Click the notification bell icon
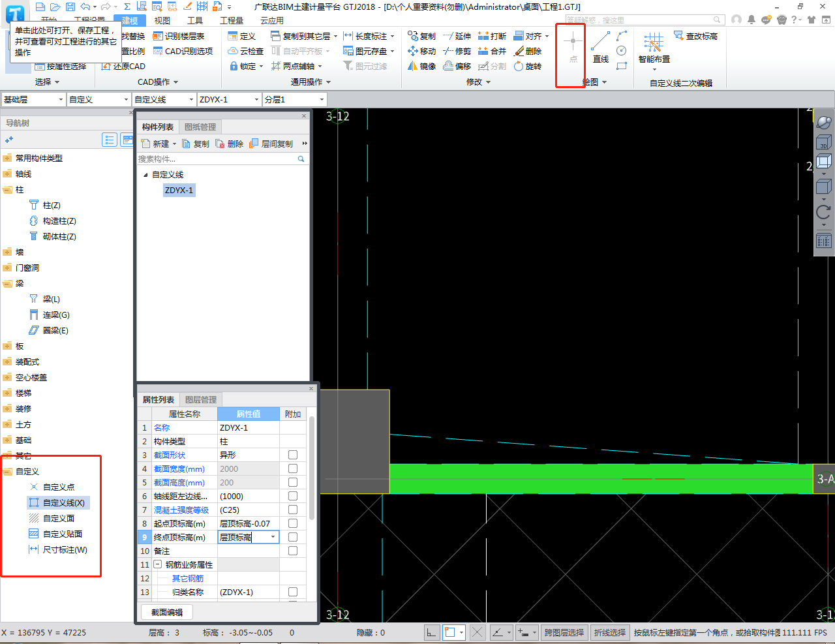The height and width of the screenshot is (644, 835). click(751, 20)
